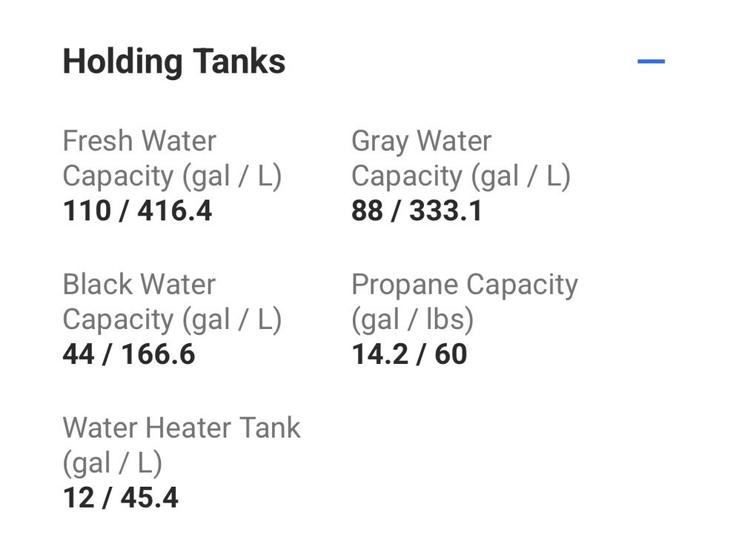Select the Propane Capacity label text
Screen dimensions: 756x541
point(464,285)
